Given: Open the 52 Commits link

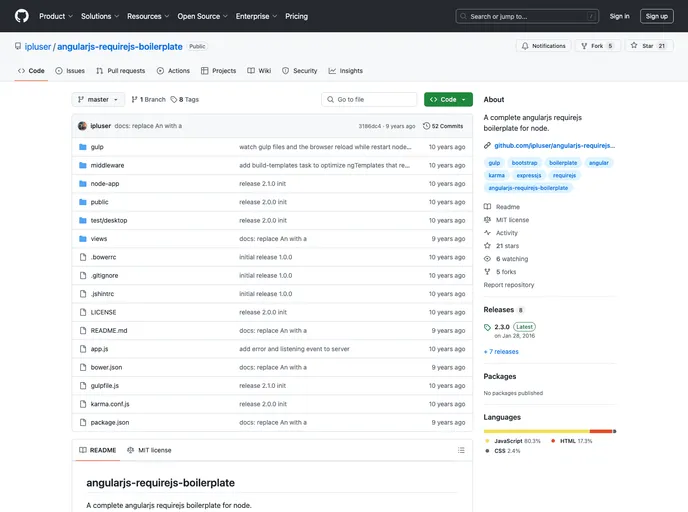Looking at the screenshot, I should pos(443,126).
